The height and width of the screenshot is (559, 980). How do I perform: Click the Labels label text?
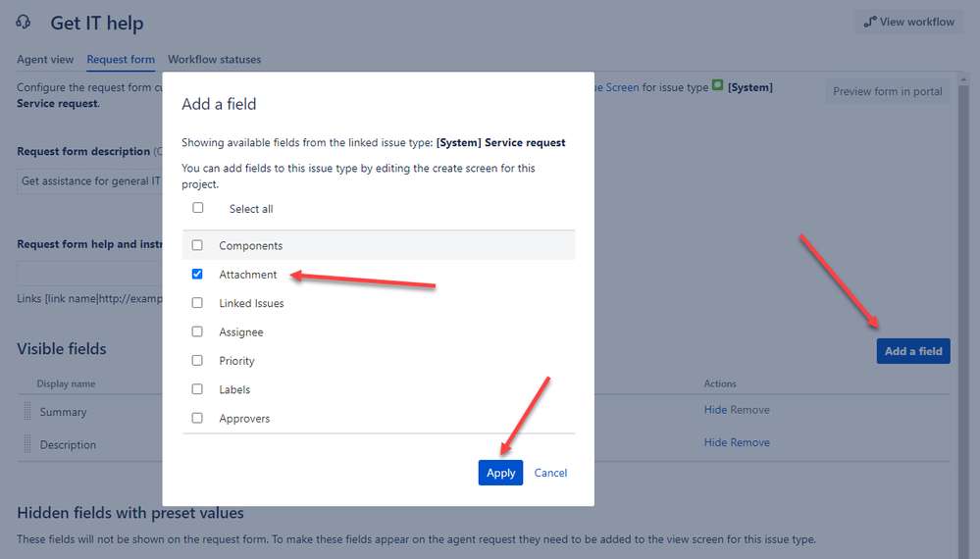click(234, 389)
